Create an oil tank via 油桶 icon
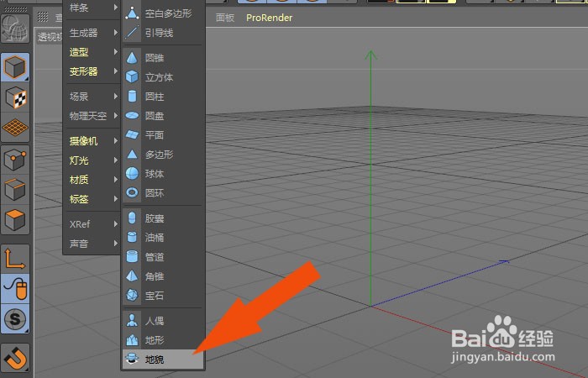 [132, 237]
